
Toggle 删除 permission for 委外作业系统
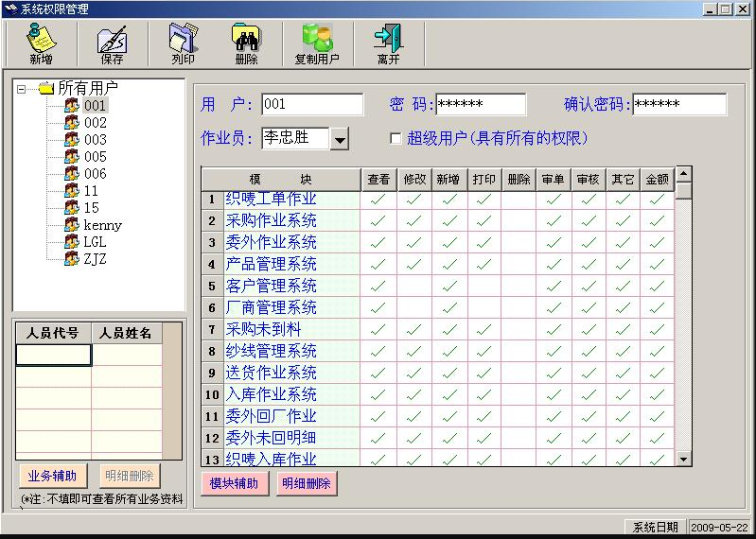519,242
